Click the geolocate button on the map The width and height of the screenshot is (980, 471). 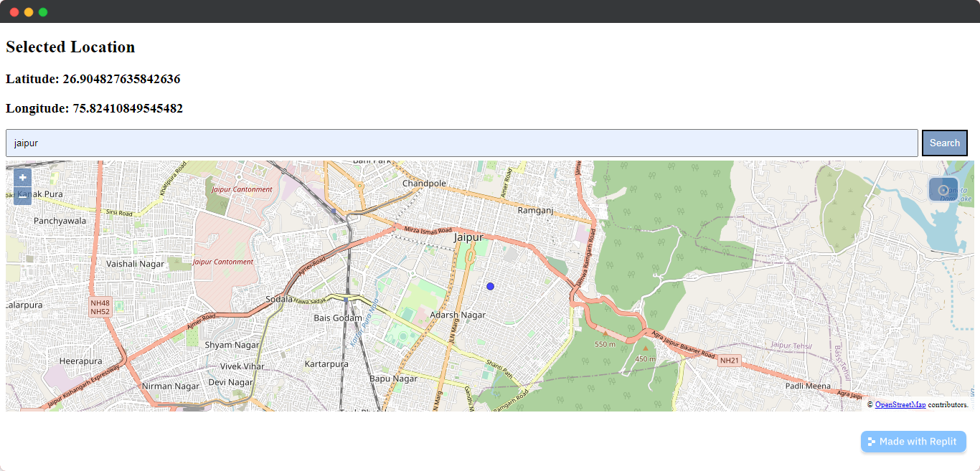tap(943, 189)
